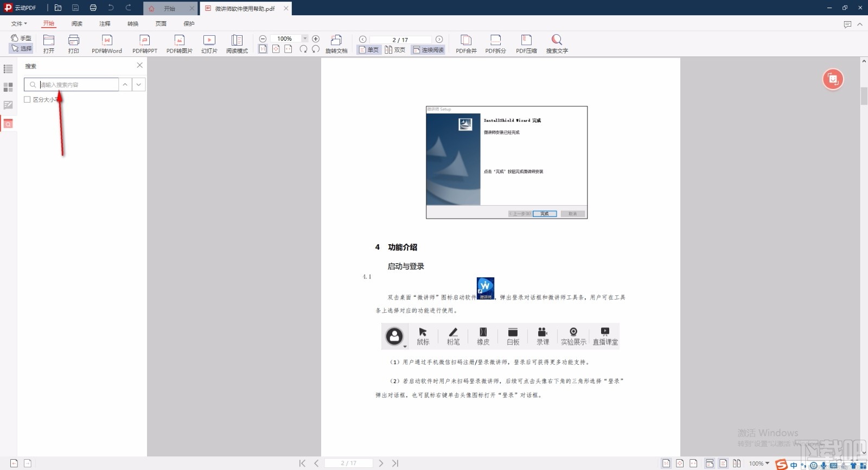Image resolution: width=868 pixels, height=470 pixels.
Task: Switch to the 开始 ribbon tab
Action: point(49,23)
